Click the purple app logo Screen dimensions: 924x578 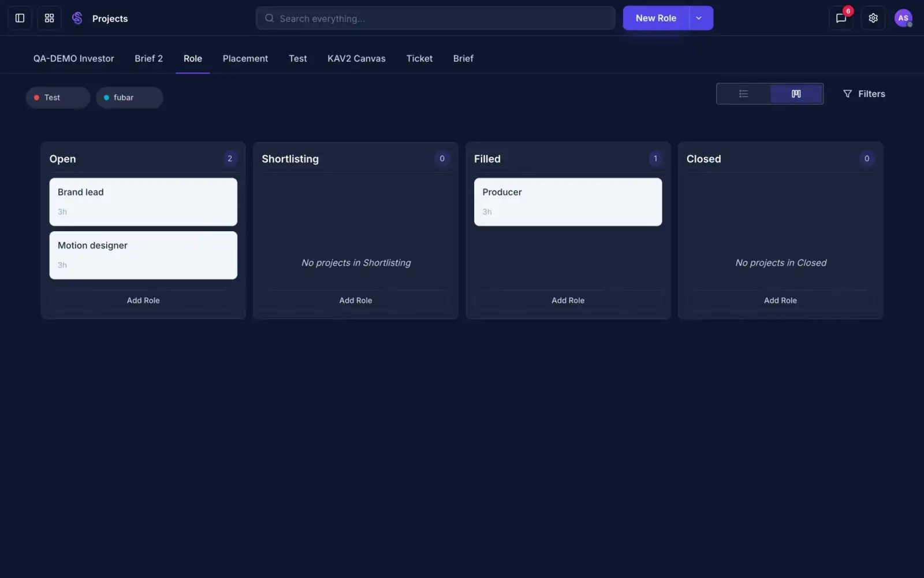pos(77,18)
